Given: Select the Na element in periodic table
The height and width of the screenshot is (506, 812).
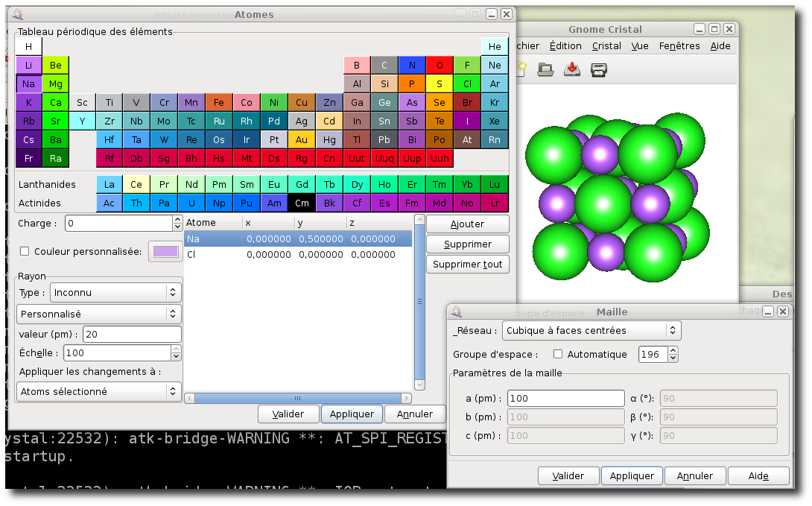Looking at the screenshot, I should click(28, 84).
